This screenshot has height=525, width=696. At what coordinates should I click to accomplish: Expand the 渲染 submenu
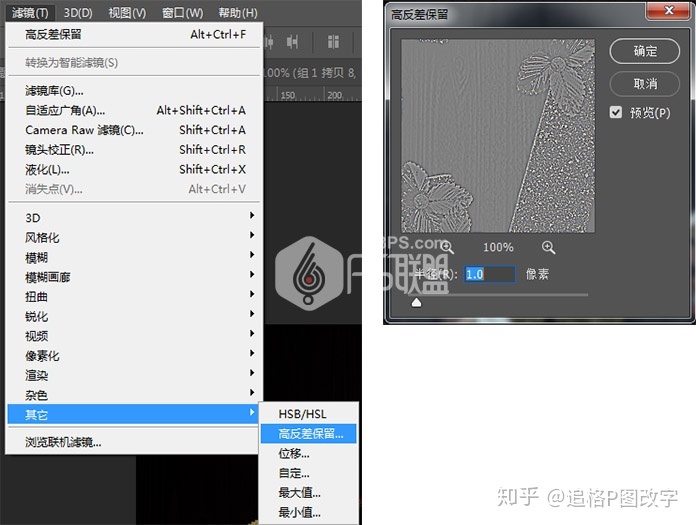pyautogui.click(x=134, y=375)
